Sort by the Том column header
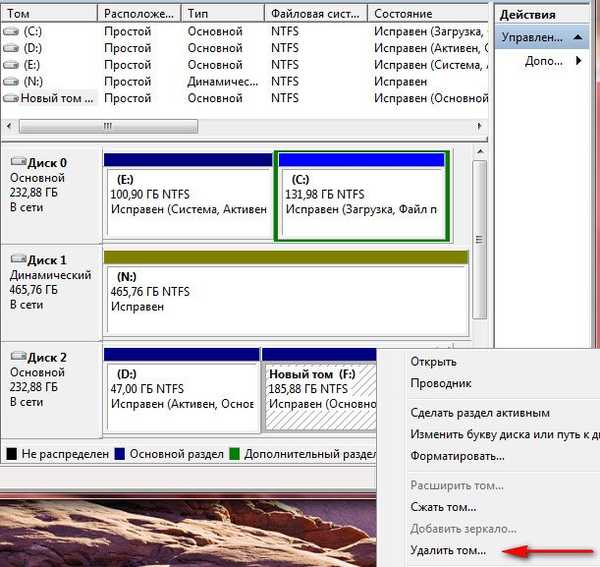Screen dimensions: 600x567 click(x=49, y=14)
